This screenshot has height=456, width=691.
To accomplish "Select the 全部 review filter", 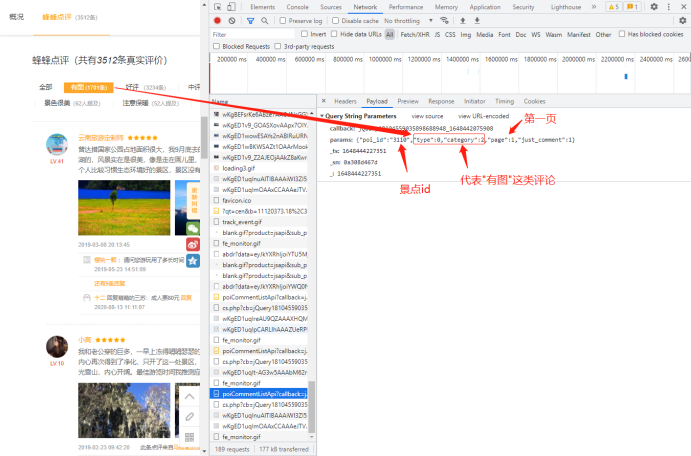I will [45, 87].
